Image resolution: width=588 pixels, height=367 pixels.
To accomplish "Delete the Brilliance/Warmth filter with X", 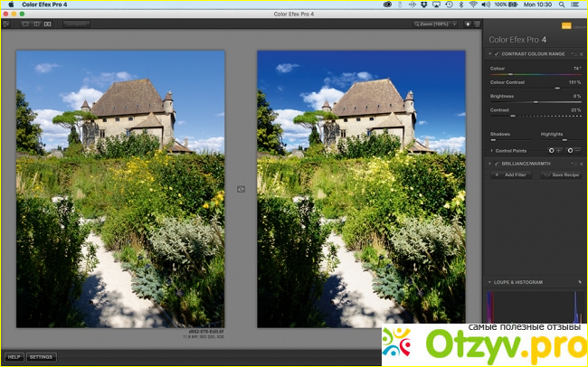I will (582, 163).
